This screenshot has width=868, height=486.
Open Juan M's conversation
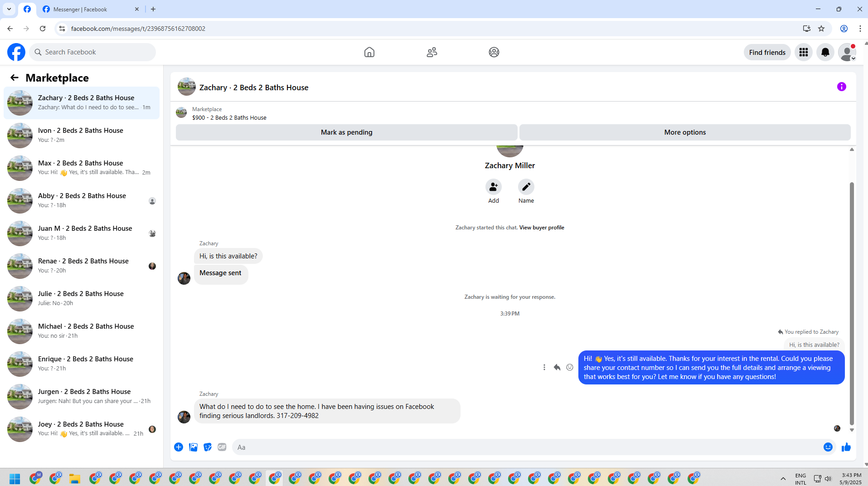[x=82, y=233]
